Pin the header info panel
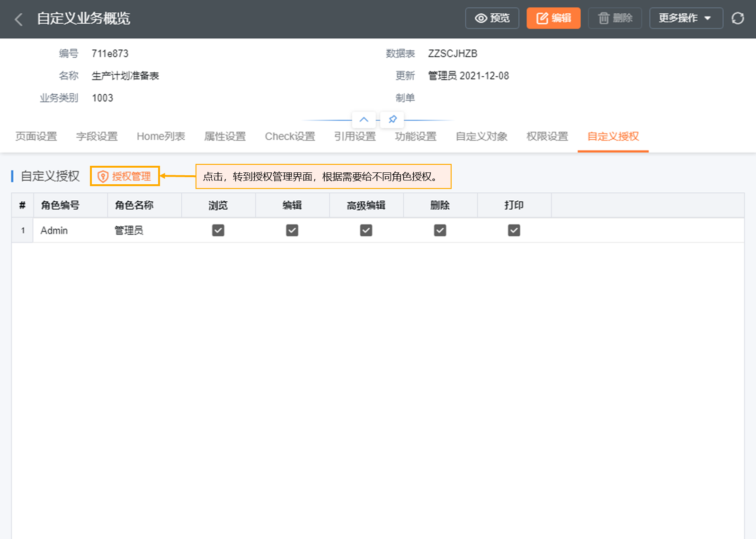This screenshot has width=756, height=539. [392, 119]
